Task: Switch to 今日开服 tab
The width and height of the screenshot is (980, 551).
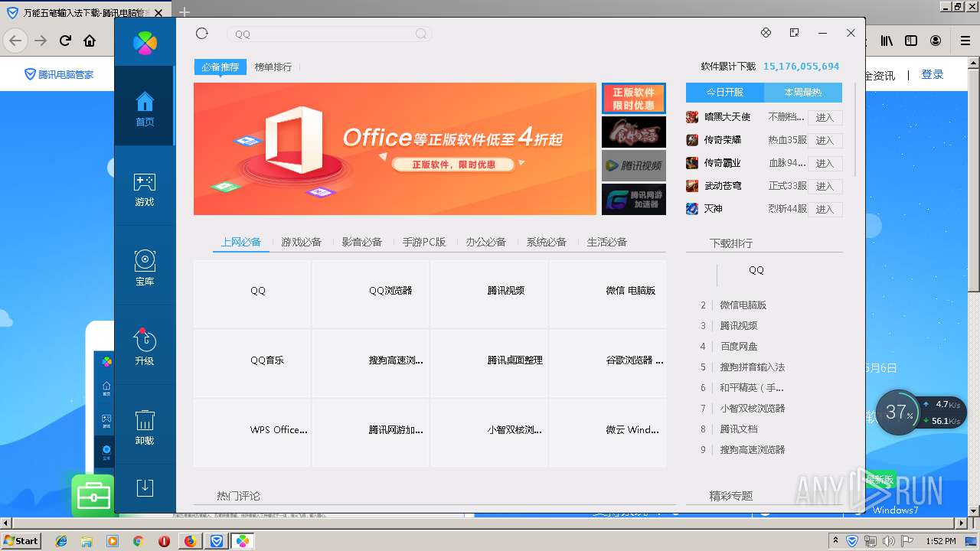Action: click(725, 92)
